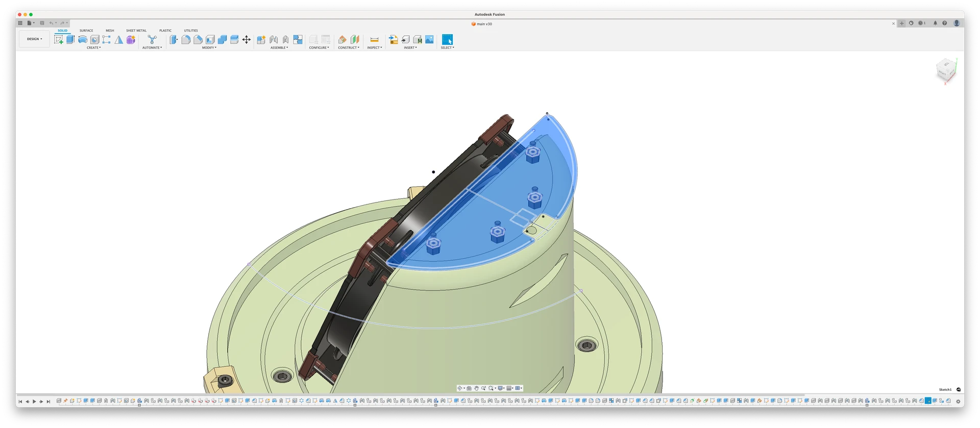Open the Design workspace dropdown
Viewport: 980px width, 428px height.
pyautogui.click(x=34, y=39)
